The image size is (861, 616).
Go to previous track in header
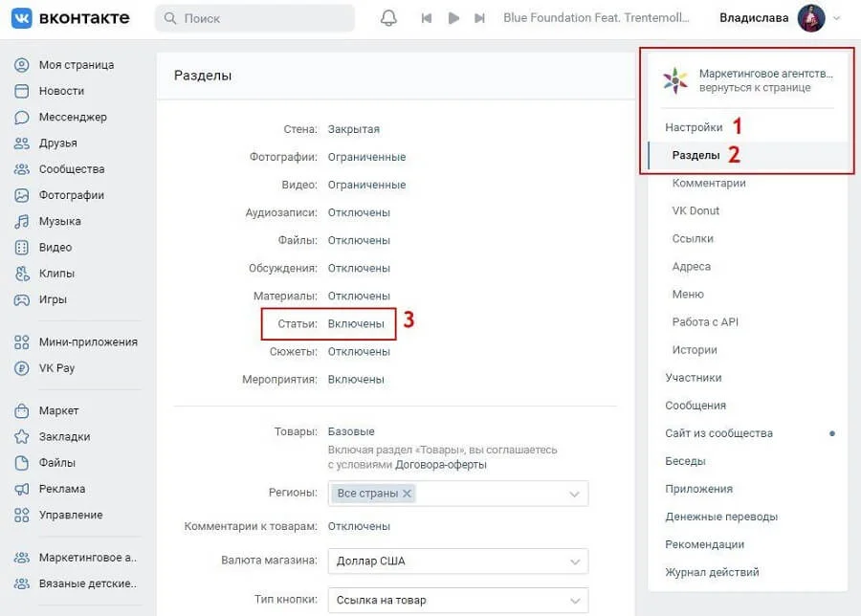pos(427,18)
